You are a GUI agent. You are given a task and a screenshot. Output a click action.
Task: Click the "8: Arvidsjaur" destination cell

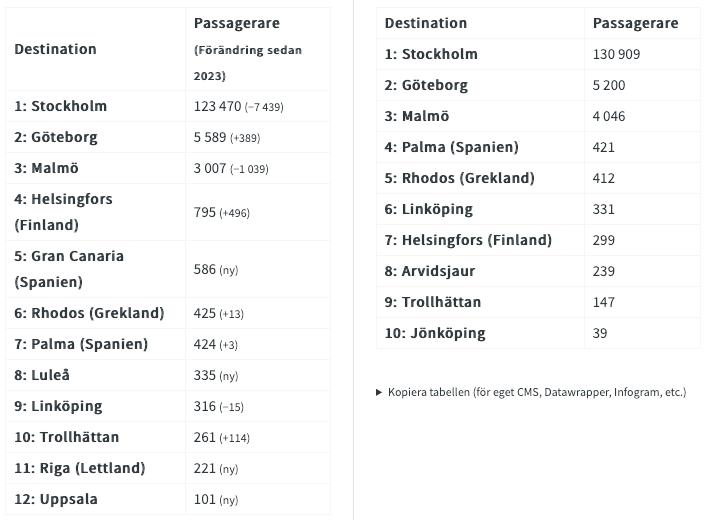[x=430, y=271]
